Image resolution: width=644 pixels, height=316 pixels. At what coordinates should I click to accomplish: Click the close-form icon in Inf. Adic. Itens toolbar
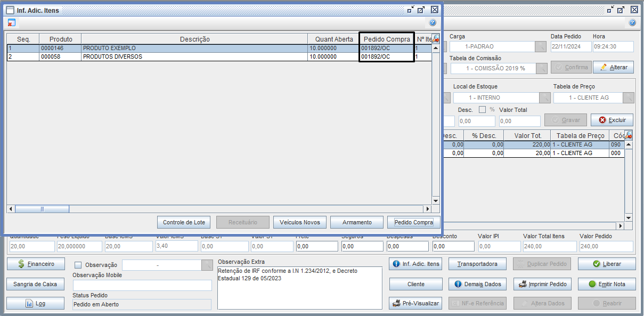point(12,23)
